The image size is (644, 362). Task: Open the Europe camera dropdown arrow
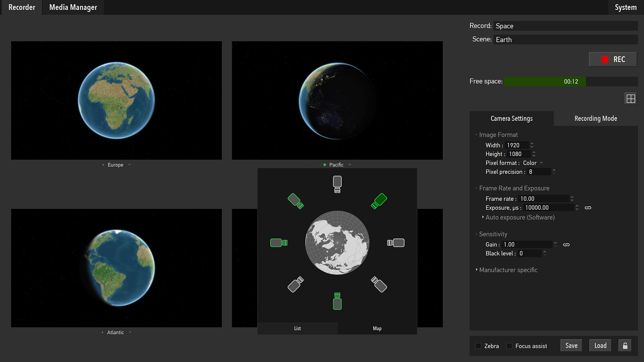(129, 165)
